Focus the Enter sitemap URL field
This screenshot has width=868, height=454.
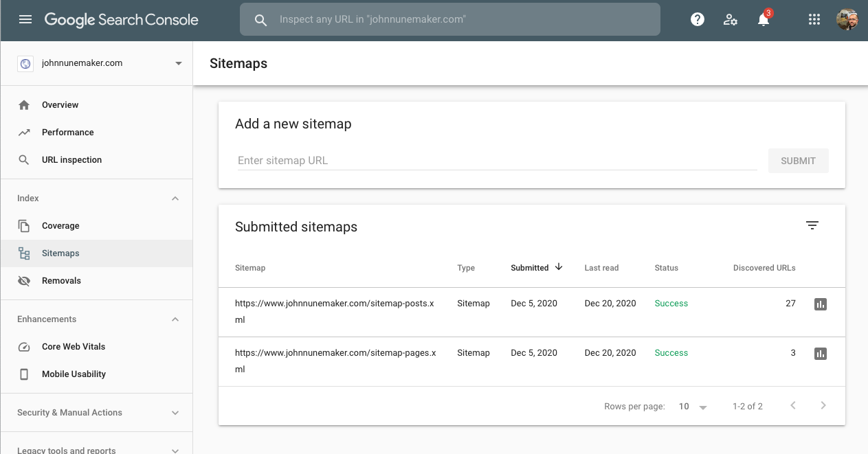[x=496, y=161]
